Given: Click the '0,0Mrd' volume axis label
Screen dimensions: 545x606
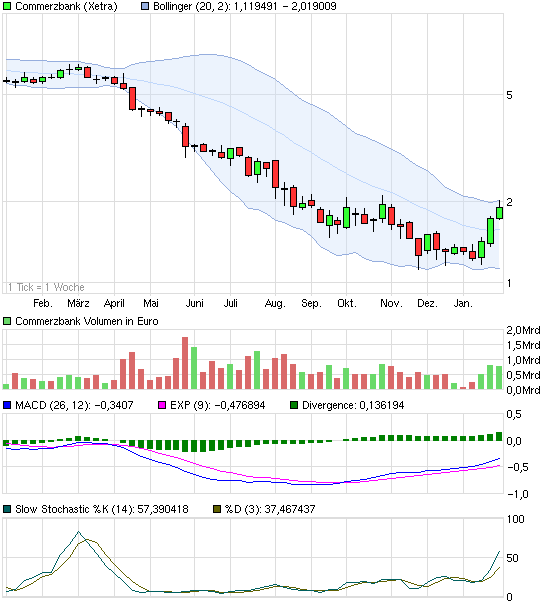Looking at the screenshot, I should tap(523, 390).
